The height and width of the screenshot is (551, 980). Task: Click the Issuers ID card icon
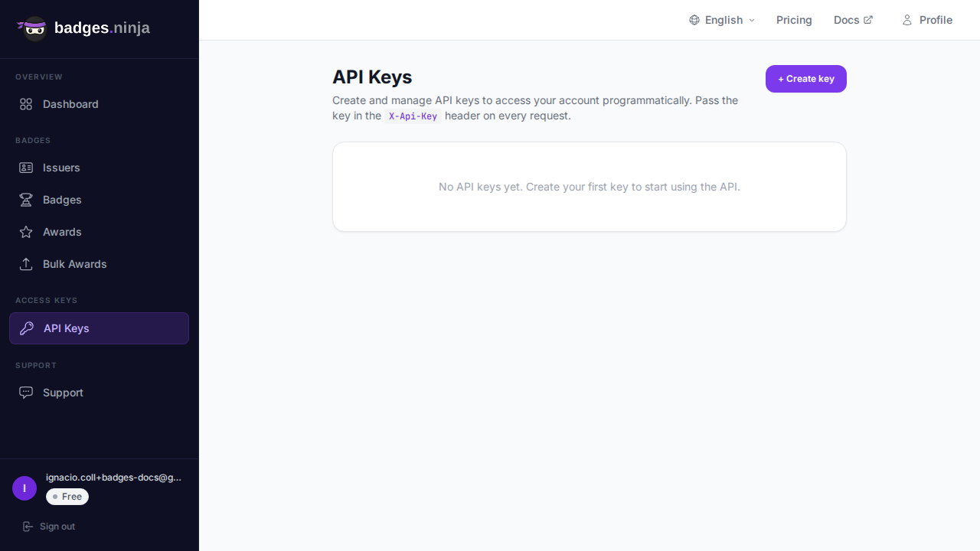tap(26, 168)
